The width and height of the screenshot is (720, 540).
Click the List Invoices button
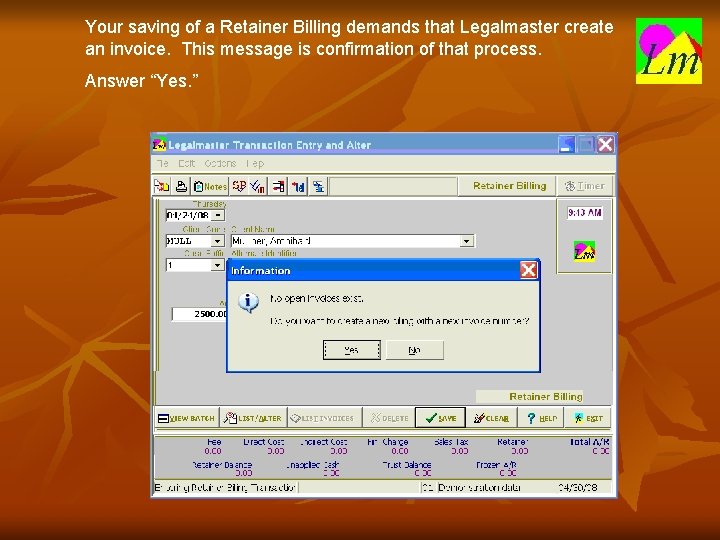click(x=324, y=418)
